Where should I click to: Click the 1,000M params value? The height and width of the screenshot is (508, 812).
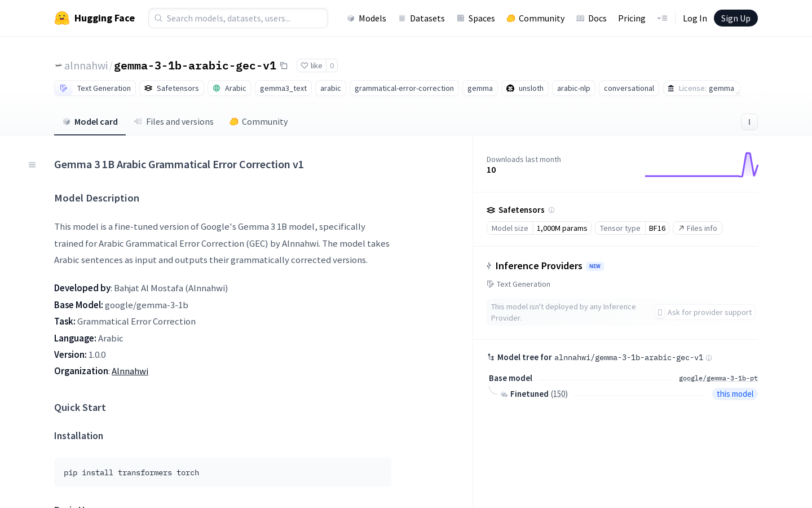click(562, 228)
